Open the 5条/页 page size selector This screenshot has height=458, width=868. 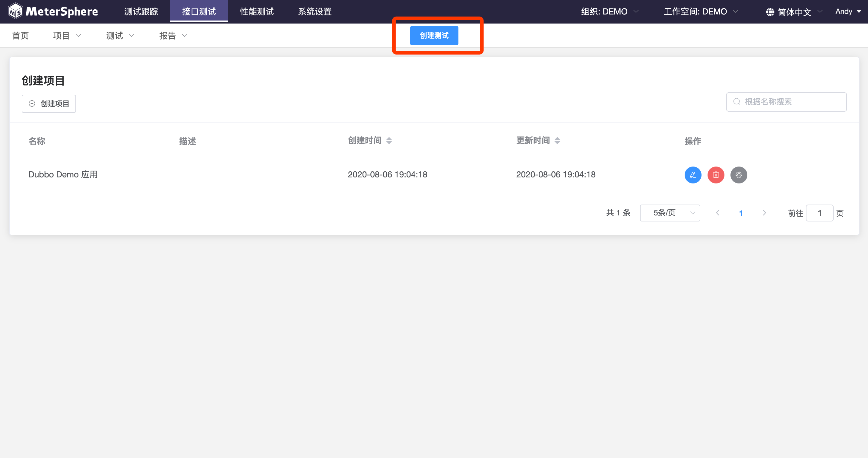670,213
